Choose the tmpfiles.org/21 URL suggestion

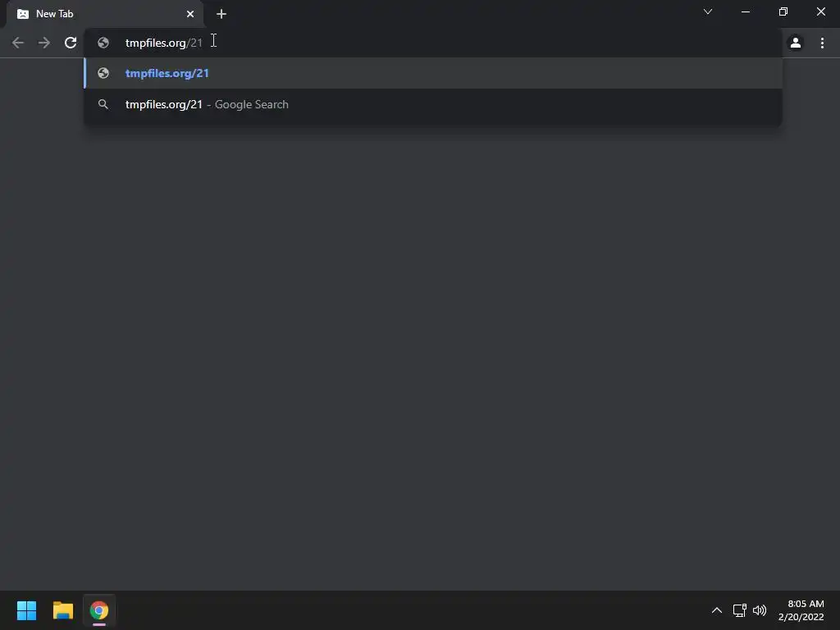[x=433, y=73]
